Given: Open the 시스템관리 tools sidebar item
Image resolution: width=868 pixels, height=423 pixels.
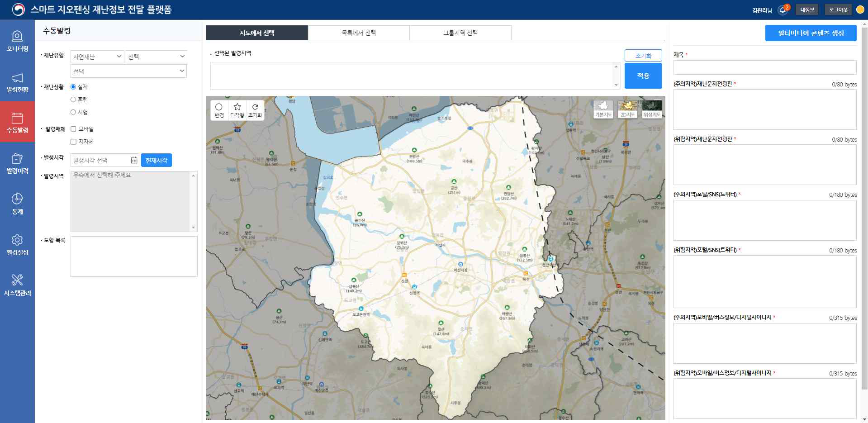Looking at the screenshot, I should pos(17,285).
